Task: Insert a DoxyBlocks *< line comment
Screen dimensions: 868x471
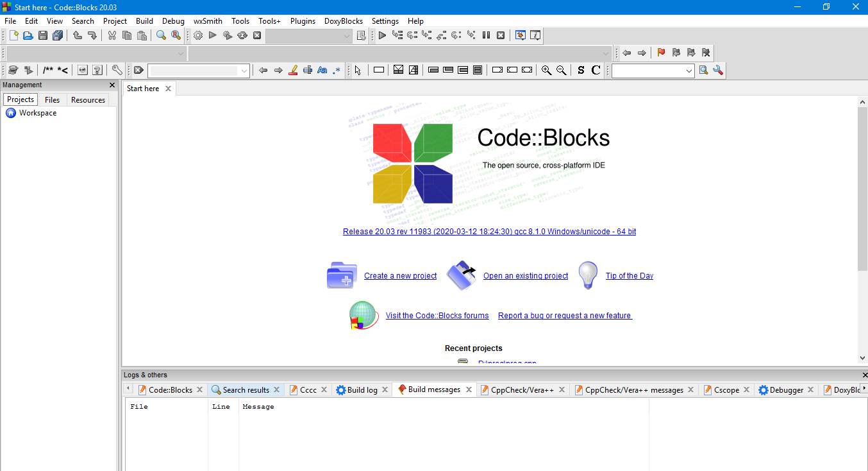Action: pyautogui.click(x=63, y=70)
